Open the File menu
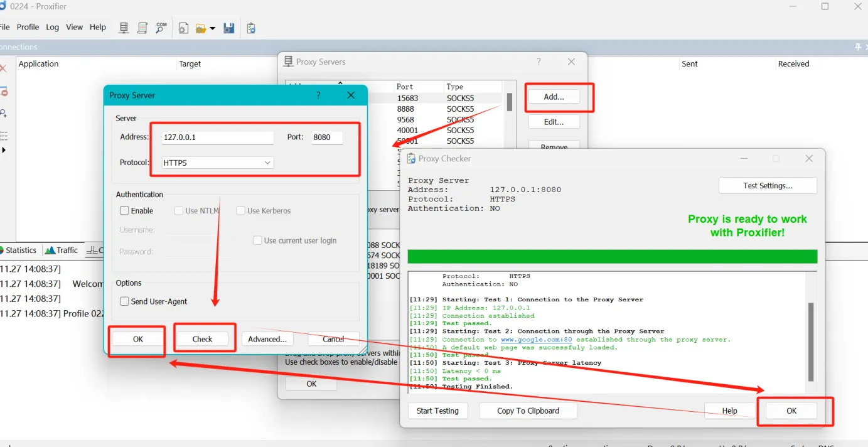This screenshot has height=447, width=868. (5, 27)
